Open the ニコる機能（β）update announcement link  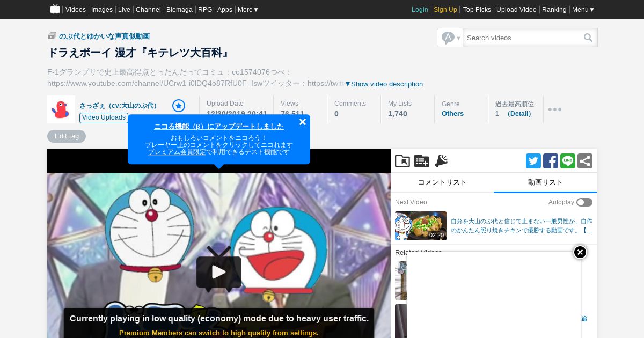(x=219, y=127)
